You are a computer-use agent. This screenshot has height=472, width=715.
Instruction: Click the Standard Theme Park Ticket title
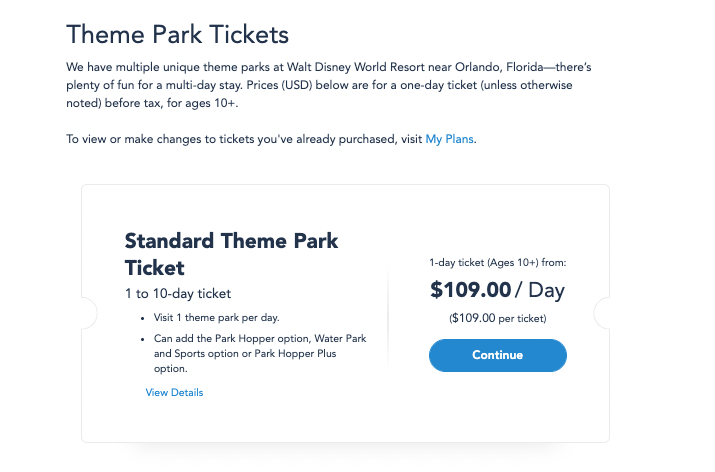pyautogui.click(x=231, y=254)
